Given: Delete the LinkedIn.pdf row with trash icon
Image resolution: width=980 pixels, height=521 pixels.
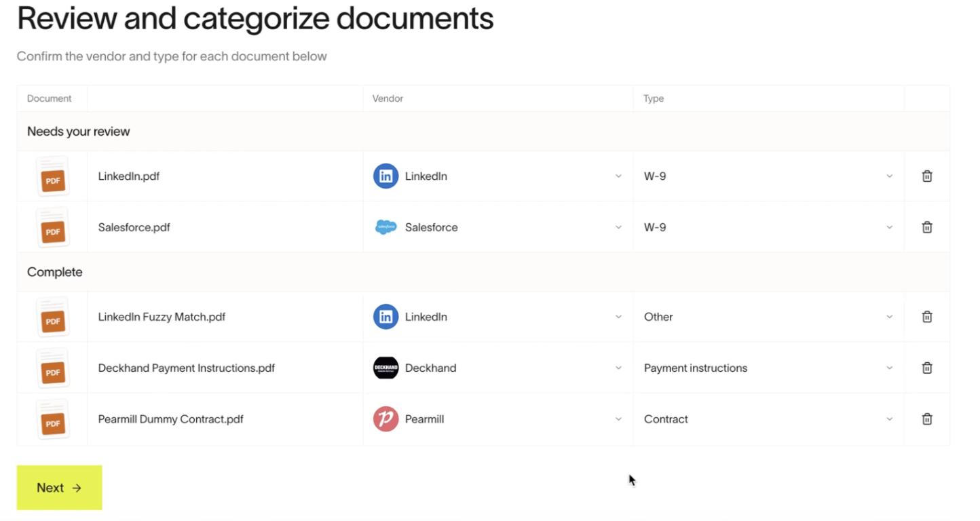Looking at the screenshot, I should [927, 176].
